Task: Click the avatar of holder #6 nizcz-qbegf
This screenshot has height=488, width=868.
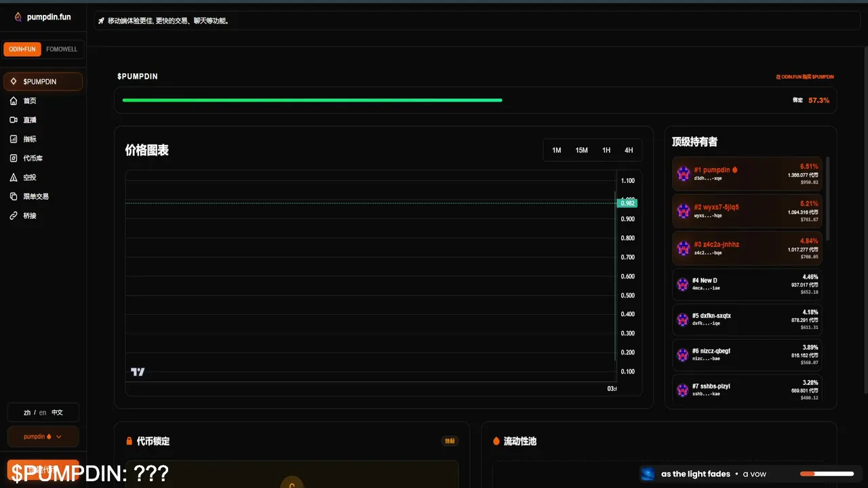Action: (x=683, y=354)
